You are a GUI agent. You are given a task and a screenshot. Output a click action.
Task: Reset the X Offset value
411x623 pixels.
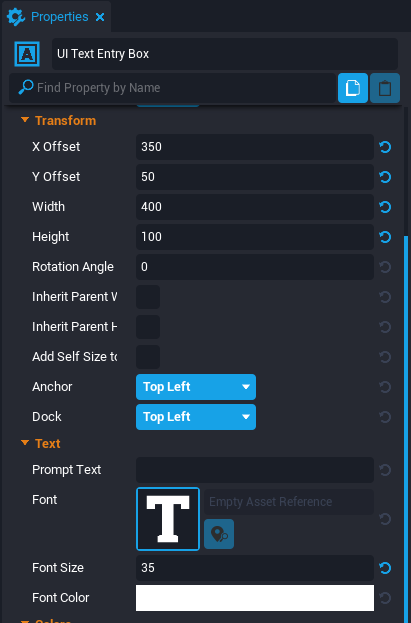(x=385, y=147)
